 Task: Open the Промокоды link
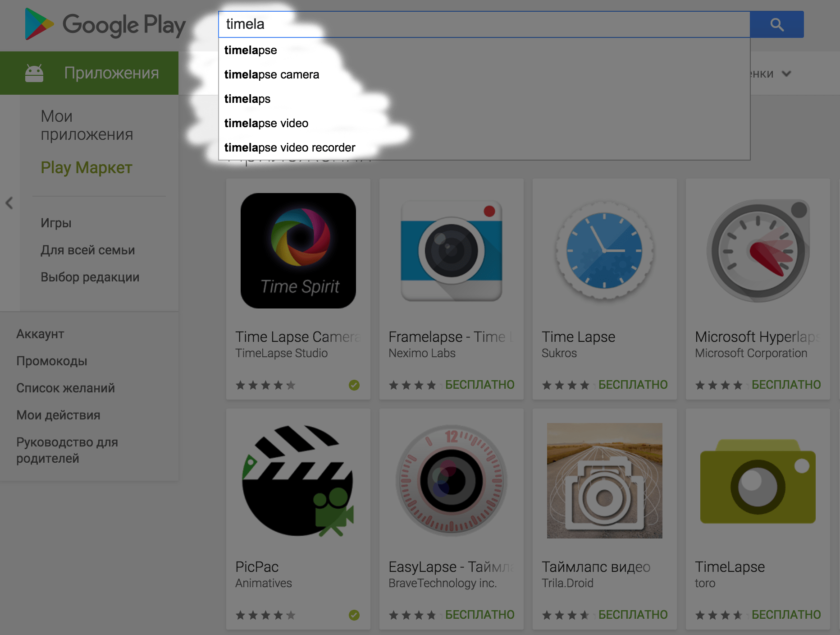pos(52,361)
